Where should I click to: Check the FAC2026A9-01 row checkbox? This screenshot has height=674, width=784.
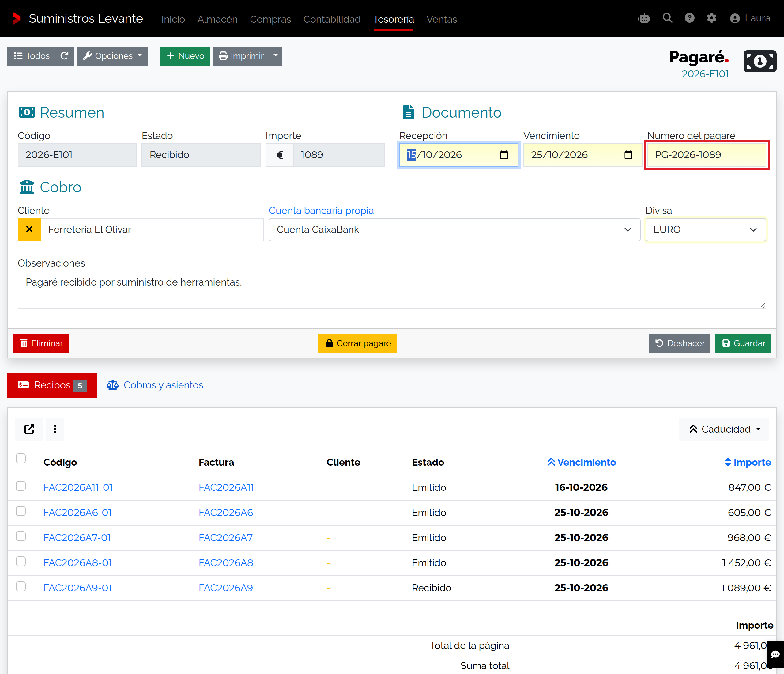[x=21, y=586]
